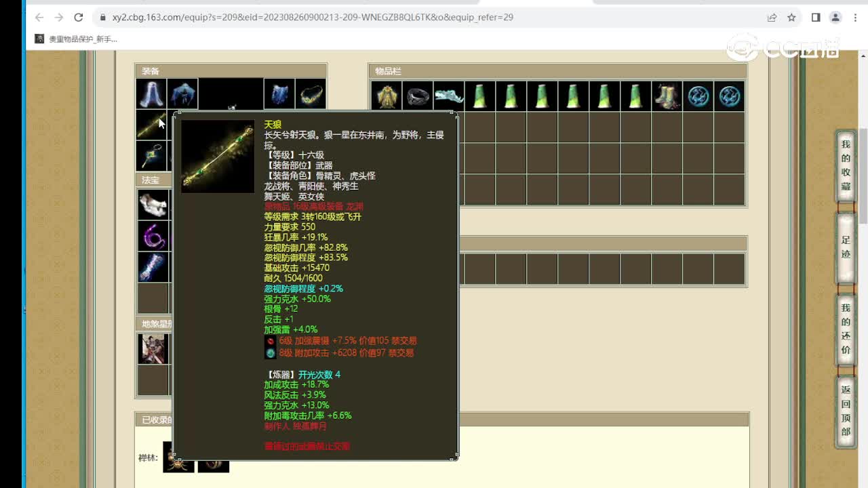Screen dimensions: 868x488
Task: Click the last blue rune disc in the inventory
Action: tap(730, 96)
